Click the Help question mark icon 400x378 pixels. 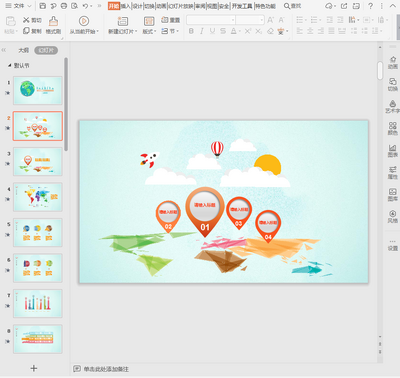click(x=371, y=6)
